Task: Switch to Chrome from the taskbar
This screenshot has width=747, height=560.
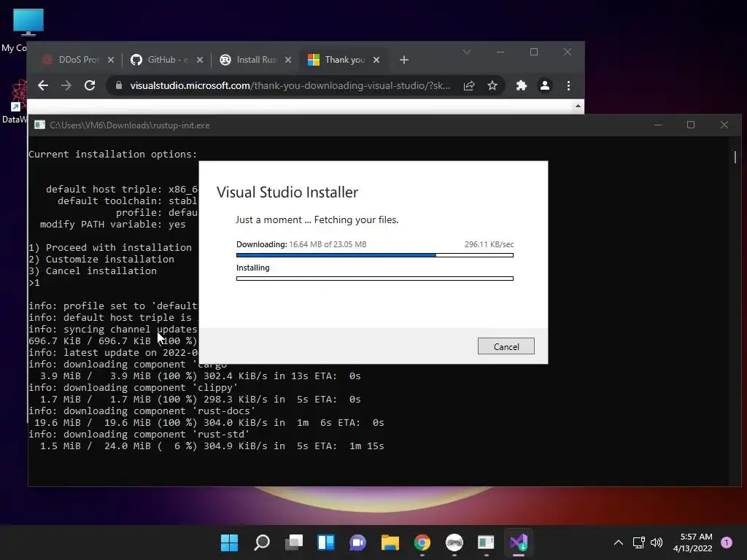Action: point(422,542)
